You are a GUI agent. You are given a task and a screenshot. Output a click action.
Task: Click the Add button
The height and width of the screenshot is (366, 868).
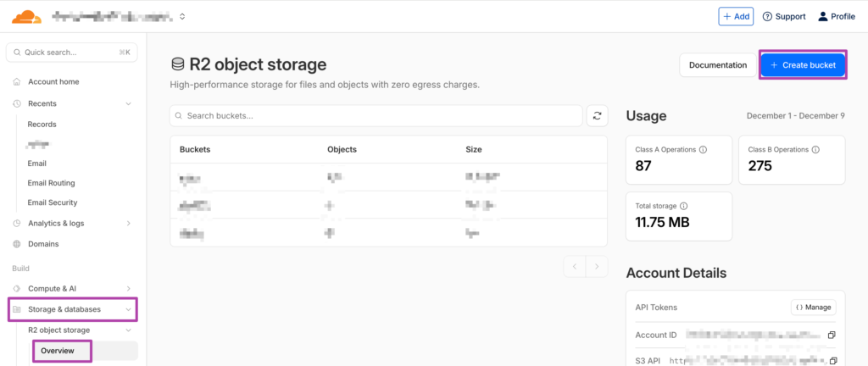(737, 17)
